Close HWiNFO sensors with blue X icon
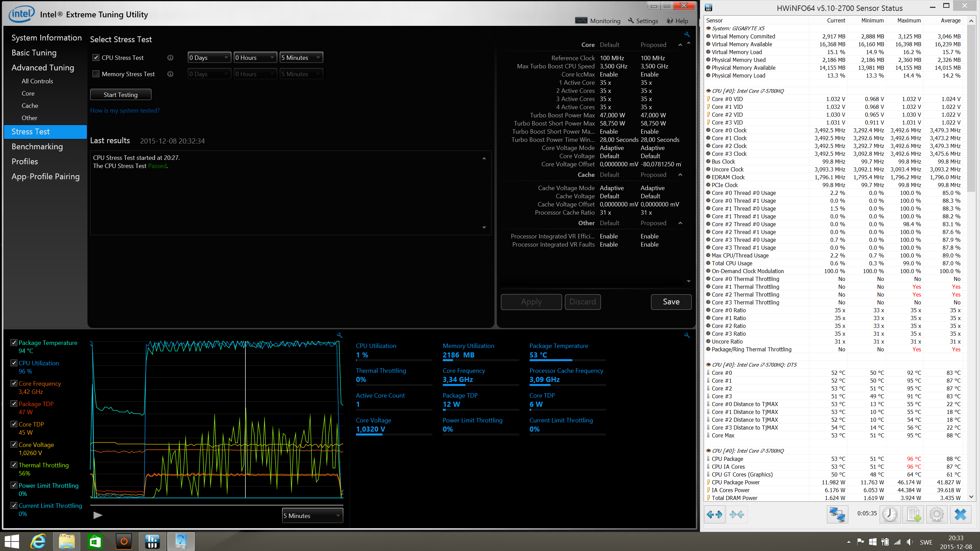Image resolution: width=980 pixels, height=551 pixels. point(960,515)
